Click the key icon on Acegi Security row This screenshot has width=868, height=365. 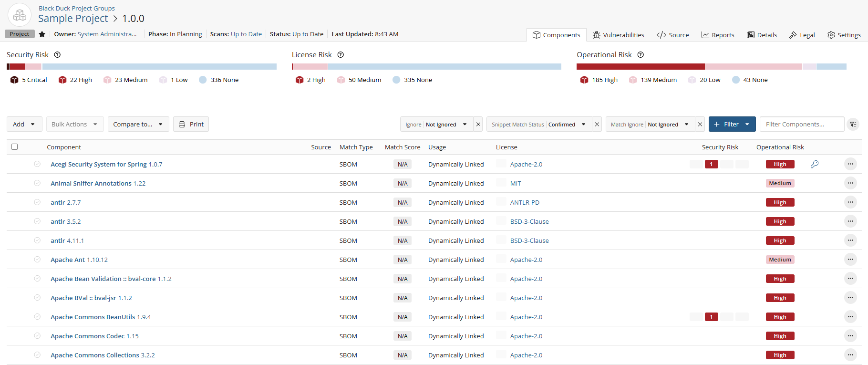815,164
